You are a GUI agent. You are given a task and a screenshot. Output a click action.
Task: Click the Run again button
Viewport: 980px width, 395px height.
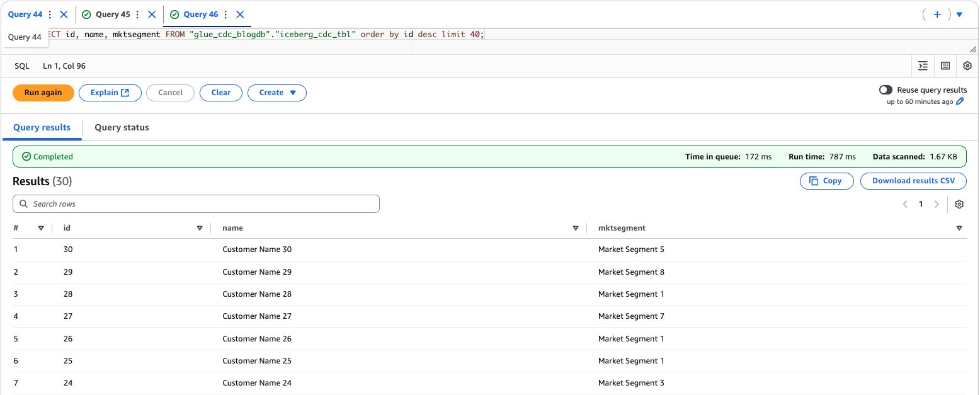click(43, 93)
